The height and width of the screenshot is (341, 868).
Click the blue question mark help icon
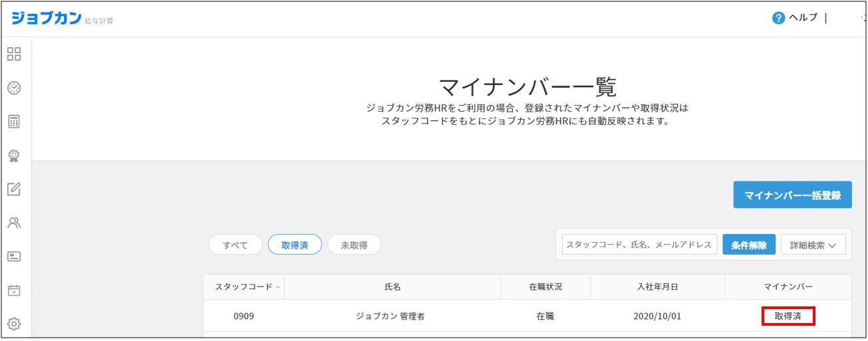click(x=778, y=18)
